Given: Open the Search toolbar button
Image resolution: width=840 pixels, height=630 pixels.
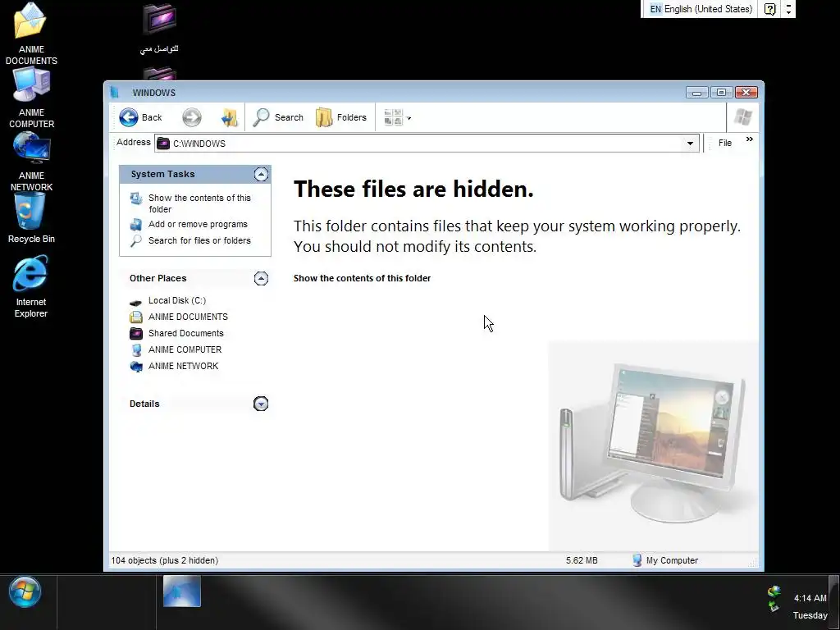Looking at the screenshot, I should pyautogui.click(x=278, y=117).
